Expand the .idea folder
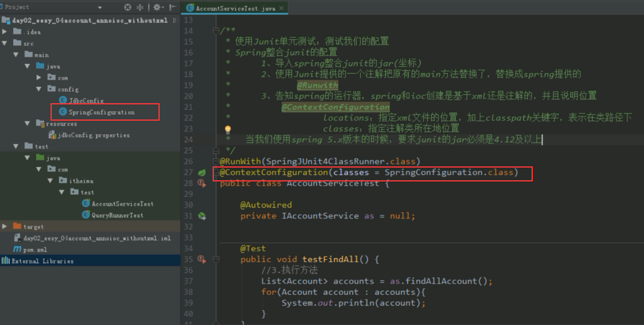 click(x=4, y=31)
